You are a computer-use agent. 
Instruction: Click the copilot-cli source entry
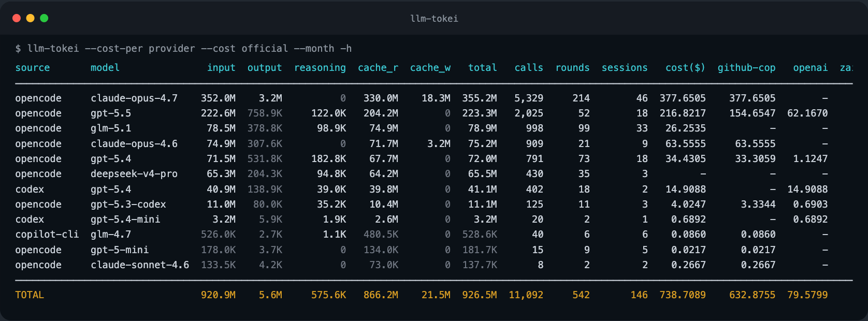click(x=47, y=235)
